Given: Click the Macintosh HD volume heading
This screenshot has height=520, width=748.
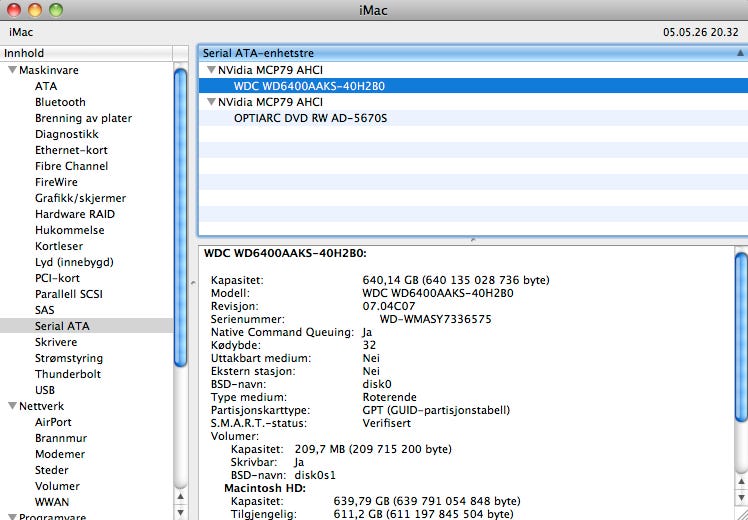Looking at the screenshot, I should click(x=265, y=488).
